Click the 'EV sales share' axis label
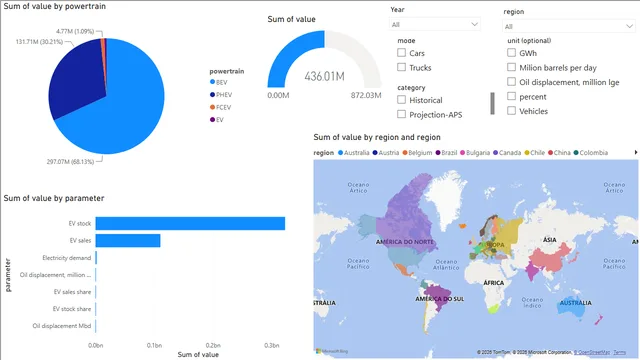The image size is (640, 360). click(x=72, y=292)
